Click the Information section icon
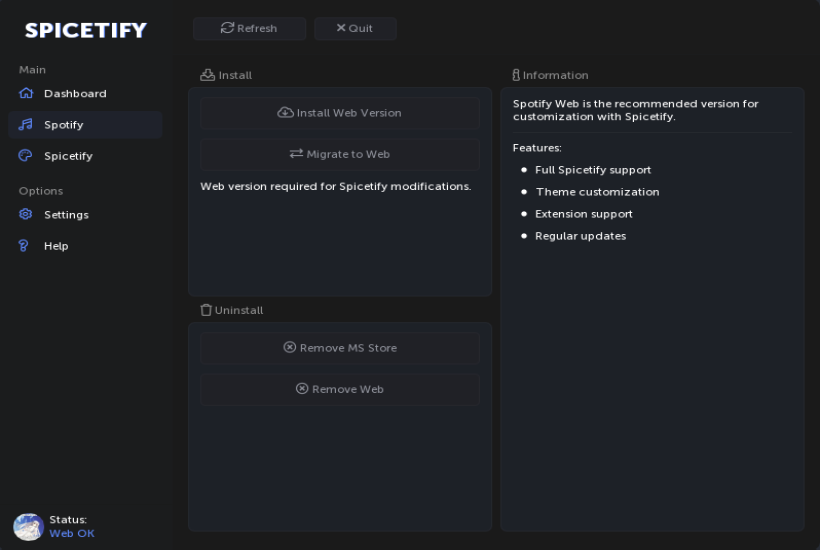The image size is (820, 550). pyautogui.click(x=516, y=75)
